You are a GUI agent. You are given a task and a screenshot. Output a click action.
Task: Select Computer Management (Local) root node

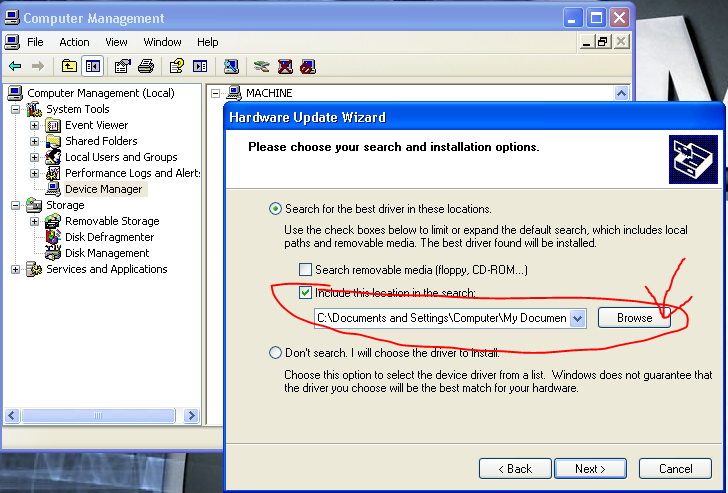click(101, 93)
